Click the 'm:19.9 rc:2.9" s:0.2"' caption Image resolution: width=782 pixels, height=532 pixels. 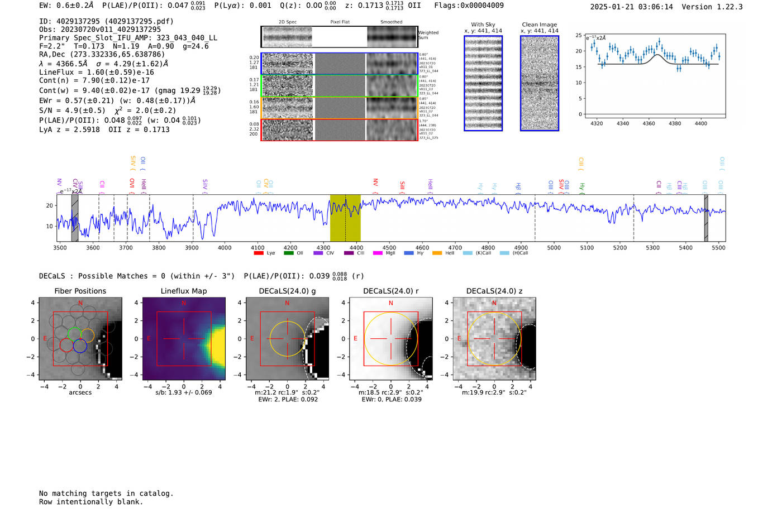tap(494, 392)
